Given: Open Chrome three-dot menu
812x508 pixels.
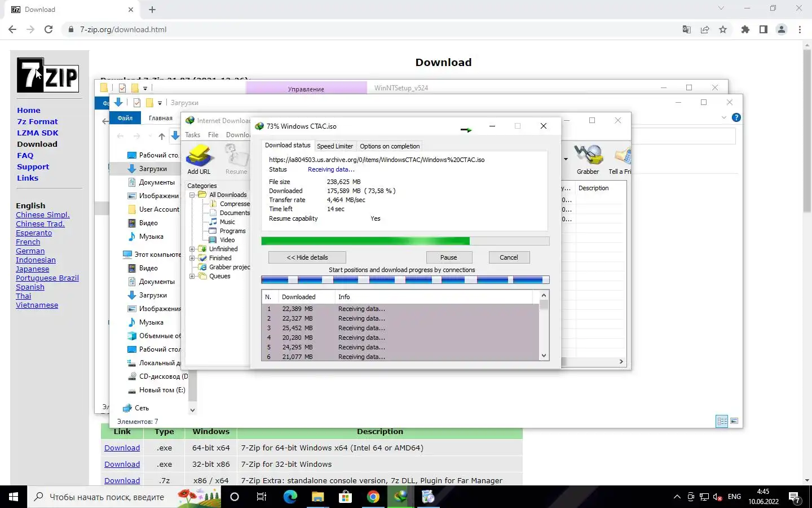Looking at the screenshot, I should 800,29.
